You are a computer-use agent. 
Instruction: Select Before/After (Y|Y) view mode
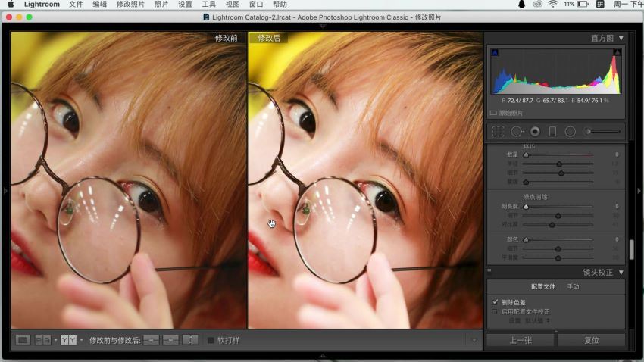69,340
